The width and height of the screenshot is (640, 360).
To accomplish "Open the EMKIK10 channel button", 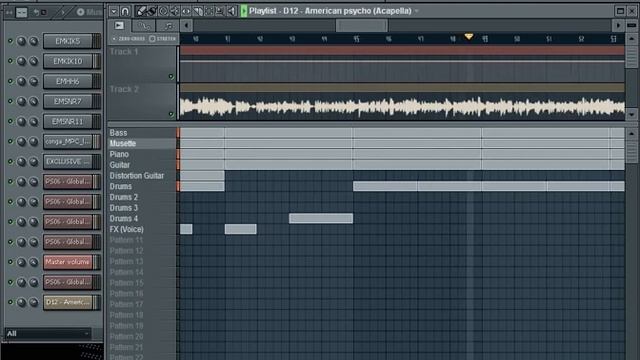I will coord(68,61).
